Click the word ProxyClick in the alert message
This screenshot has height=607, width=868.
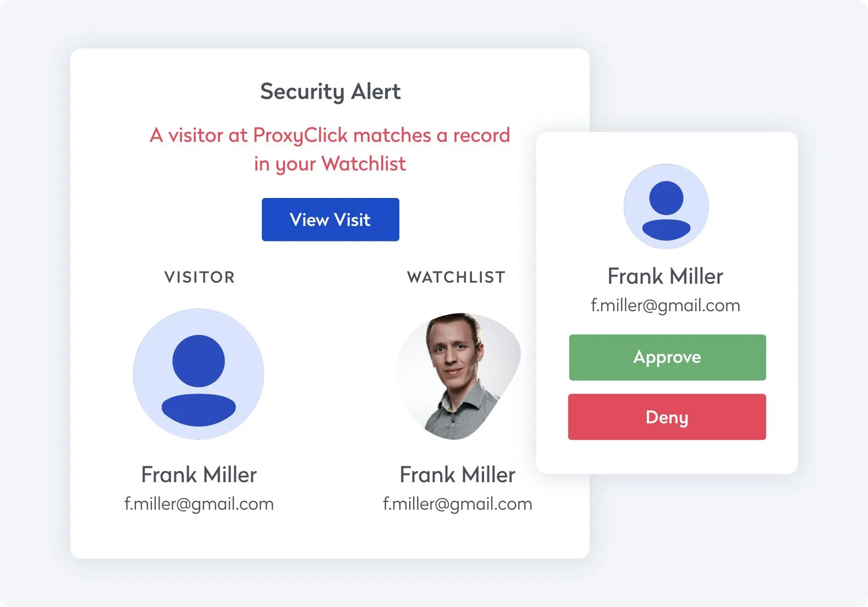coord(300,135)
